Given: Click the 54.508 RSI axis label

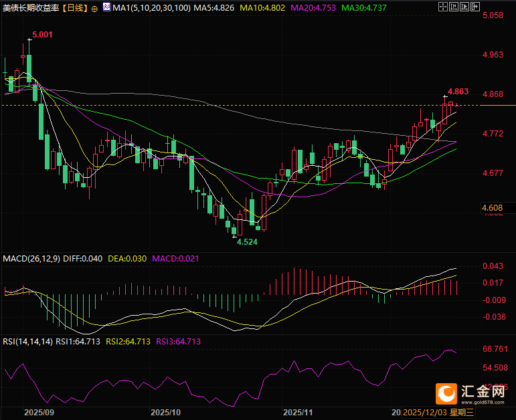Looking at the screenshot, I should click(x=495, y=368).
